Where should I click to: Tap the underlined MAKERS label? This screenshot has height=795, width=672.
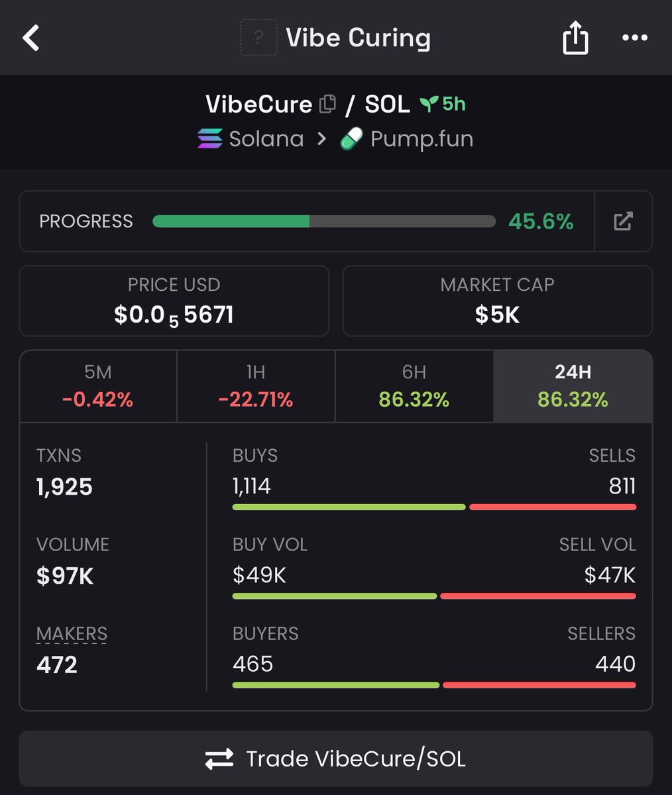tap(72, 634)
